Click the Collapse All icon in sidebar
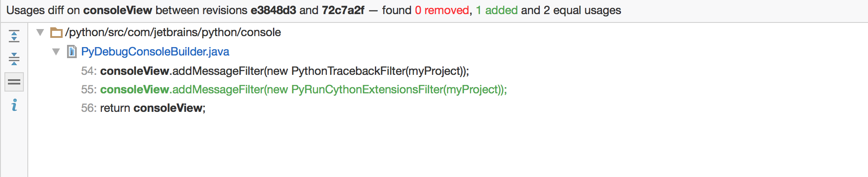 (14, 59)
